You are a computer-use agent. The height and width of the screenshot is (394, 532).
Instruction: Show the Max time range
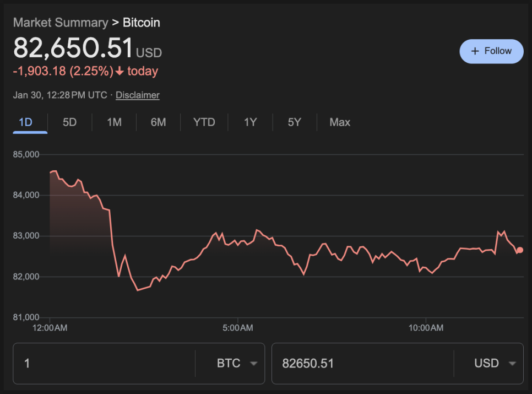pos(339,122)
